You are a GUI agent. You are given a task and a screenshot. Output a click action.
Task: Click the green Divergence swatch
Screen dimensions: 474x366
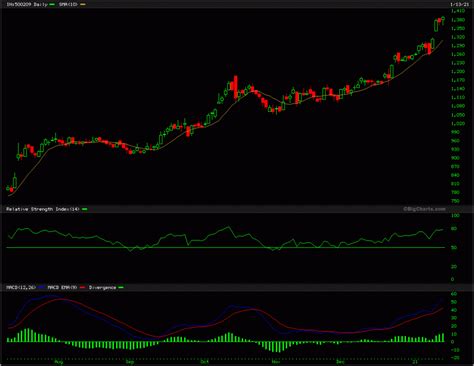[x=121, y=287]
